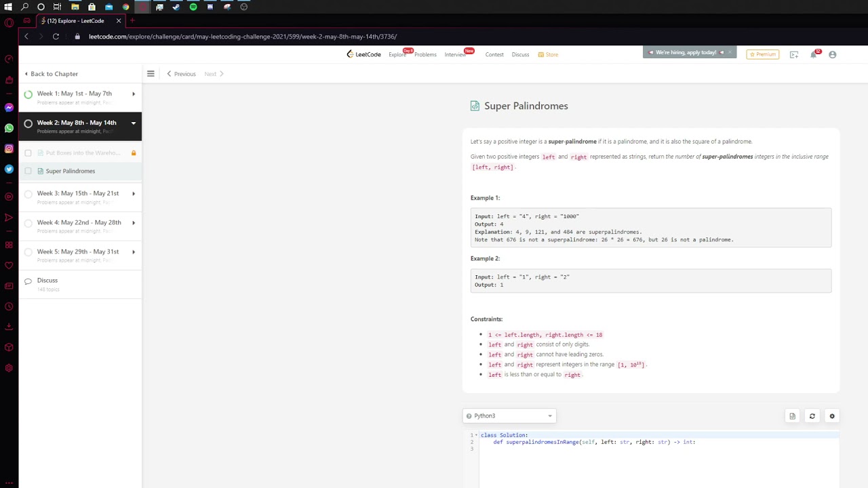Check the Put Boxes Into the Warehouse checkbox
The image size is (868, 488).
(28, 152)
